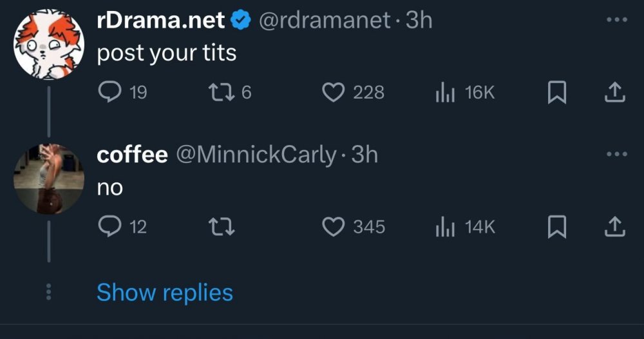Visit the @MinnickCarly handle
644x339 pixels.
pyautogui.click(x=256, y=155)
